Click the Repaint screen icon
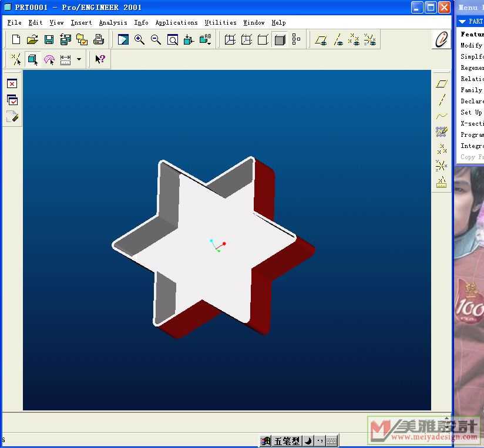 click(x=123, y=40)
